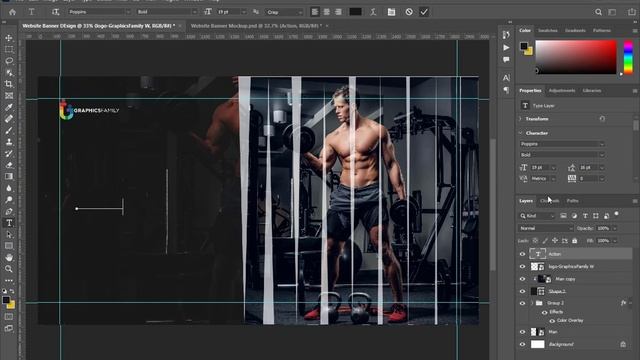Switch to the Paths tab
The image size is (640, 360).
click(x=573, y=201)
